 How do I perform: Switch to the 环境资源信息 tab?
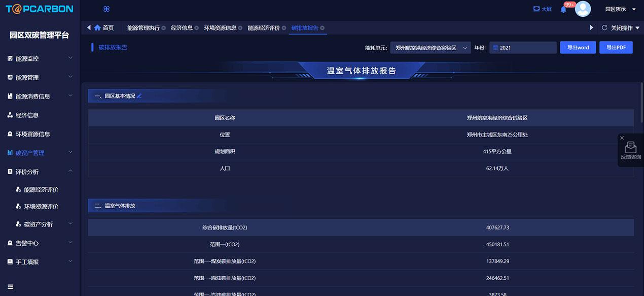tap(220, 28)
